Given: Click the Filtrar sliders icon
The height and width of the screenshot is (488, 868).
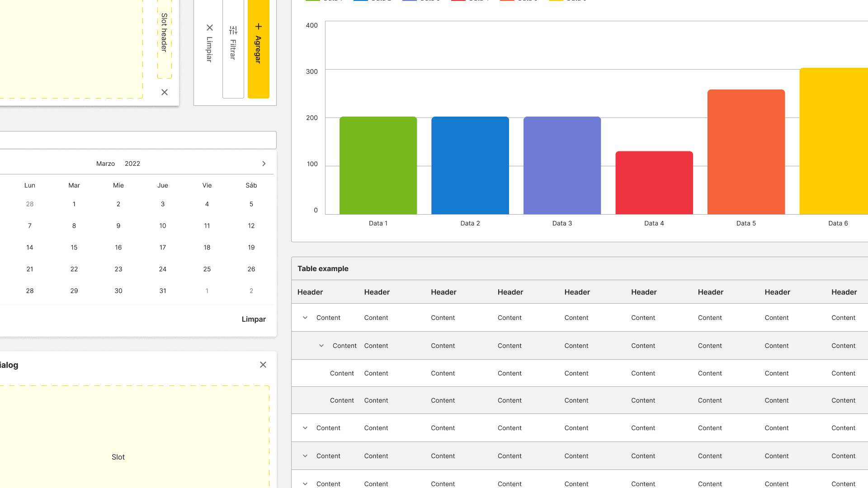Looking at the screenshot, I should [233, 30].
